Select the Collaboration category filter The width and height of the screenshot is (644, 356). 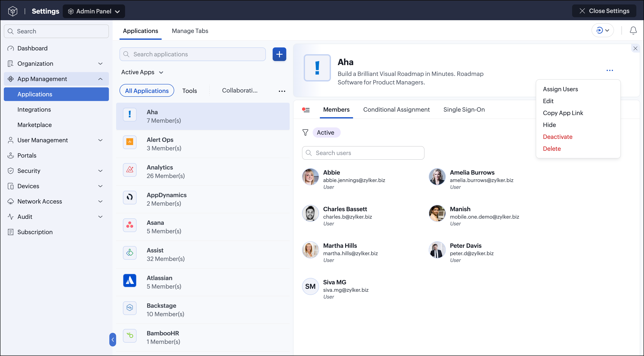click(239, 91)
